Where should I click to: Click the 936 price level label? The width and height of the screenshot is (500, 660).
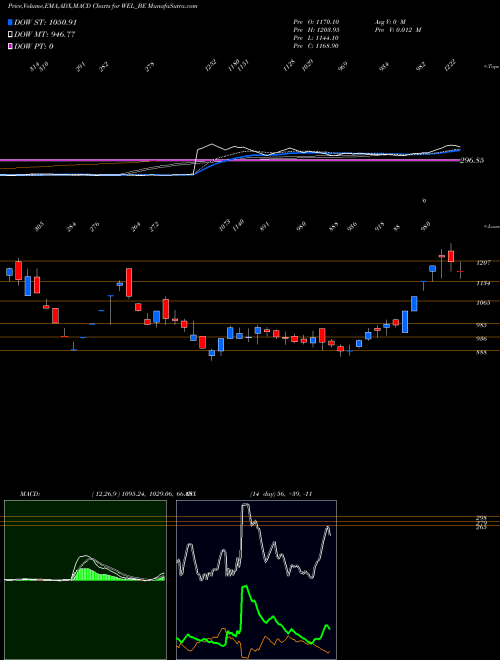click(x=481, y=339)
